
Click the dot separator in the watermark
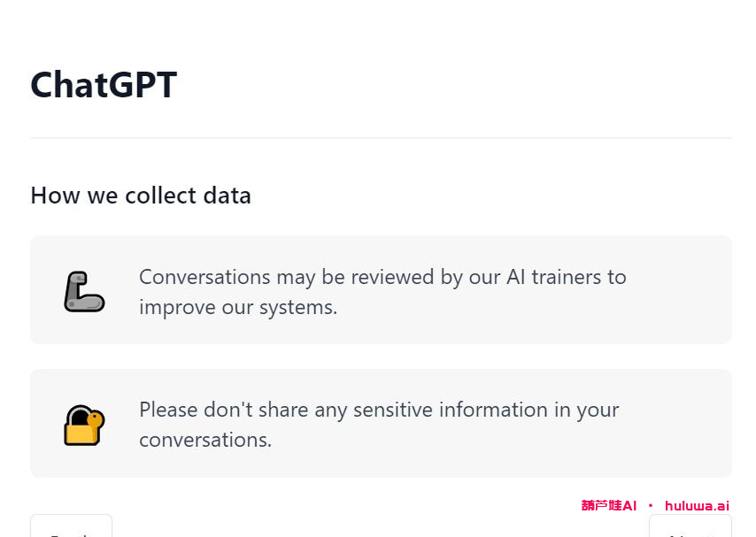pyautogui.click(x=651, y=506)
